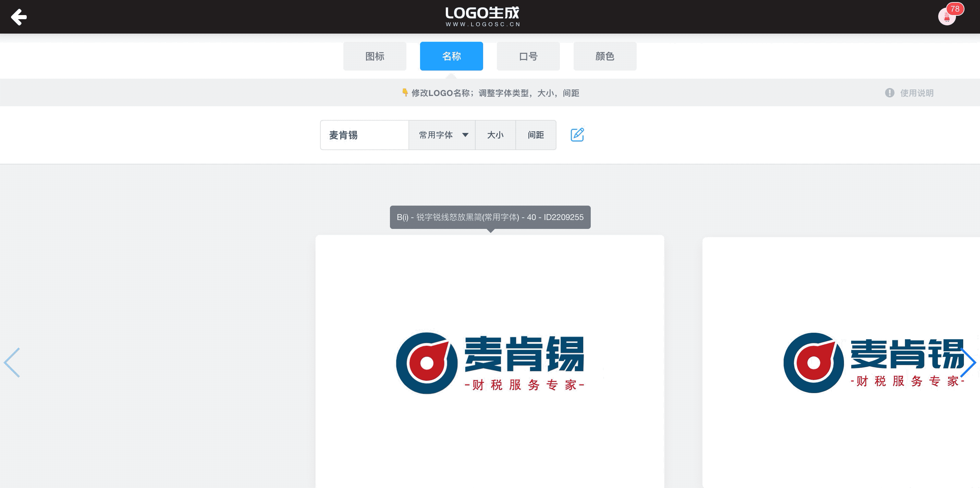The image size is (980, 488).
Task: Click the font info tooltip ID2209255
Action: (490, 217)
